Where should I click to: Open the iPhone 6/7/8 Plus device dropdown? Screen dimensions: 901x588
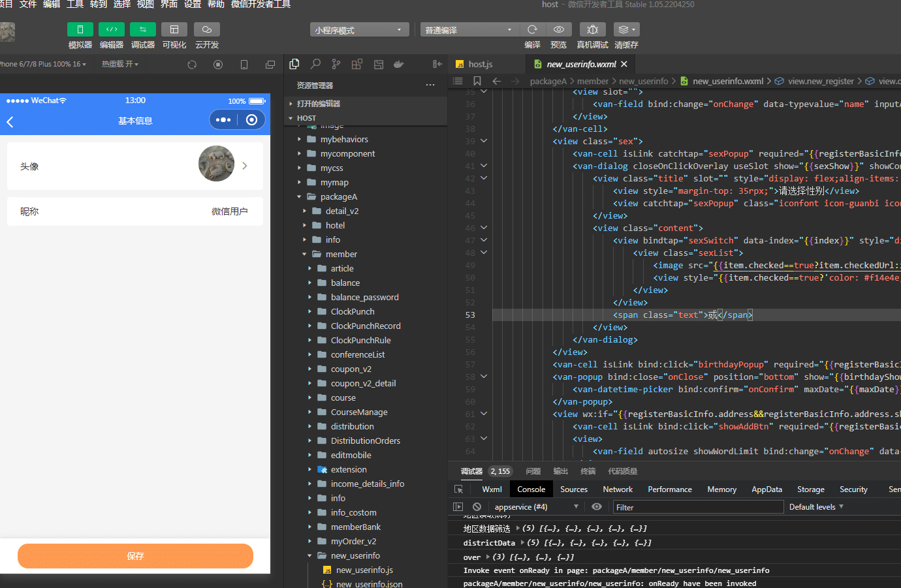42,64
